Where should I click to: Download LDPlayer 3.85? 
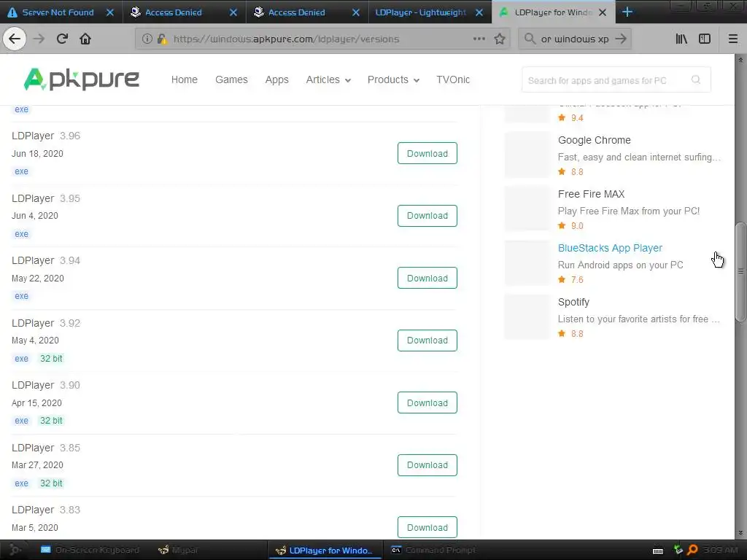click(x=427, y=465)
